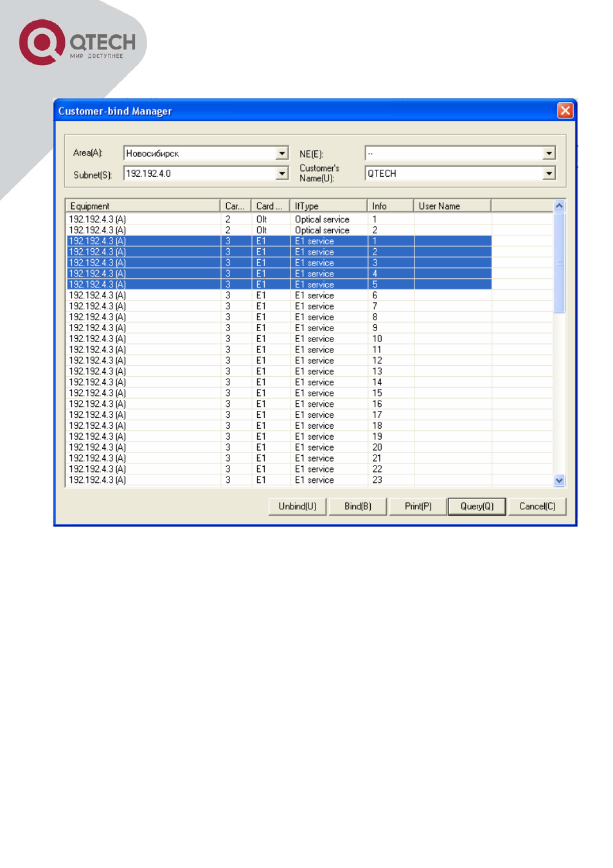The height and width of the screenshot is (868, 613).
Task: Select E1 service row with Info 21
Action: (279, 458)
